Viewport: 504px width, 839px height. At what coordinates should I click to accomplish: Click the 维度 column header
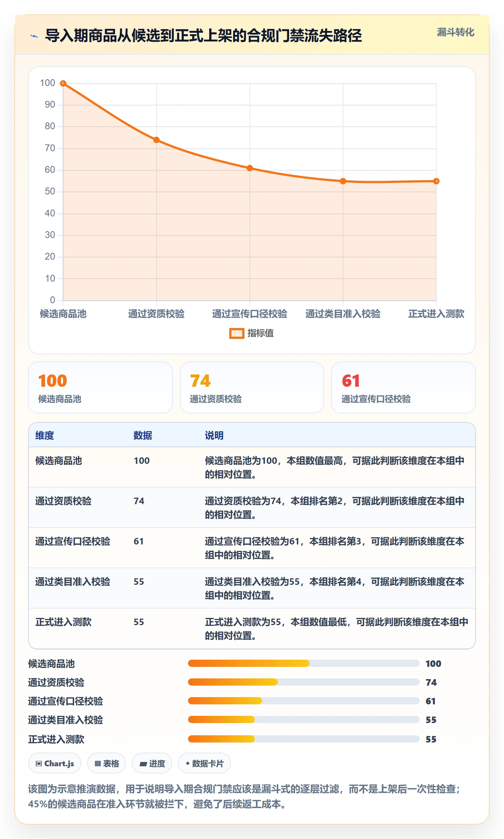pyautogui.click(x=45, y=435)
